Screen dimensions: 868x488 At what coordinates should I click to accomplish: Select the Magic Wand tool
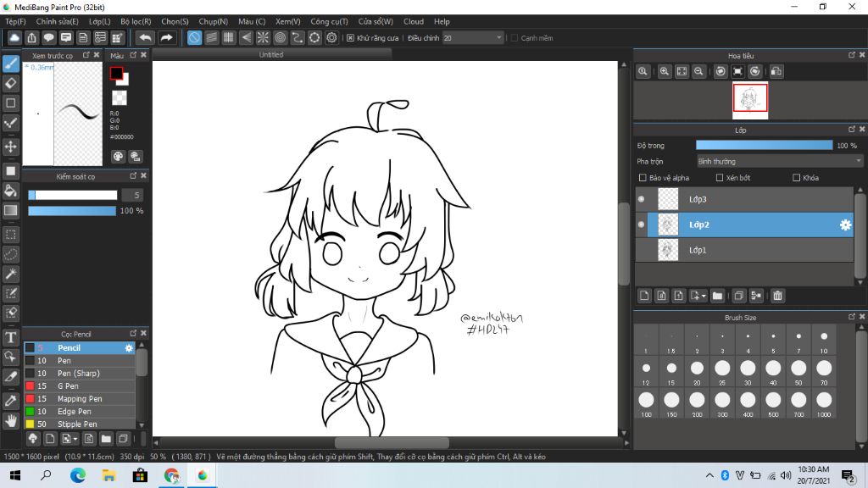(11, 274)
